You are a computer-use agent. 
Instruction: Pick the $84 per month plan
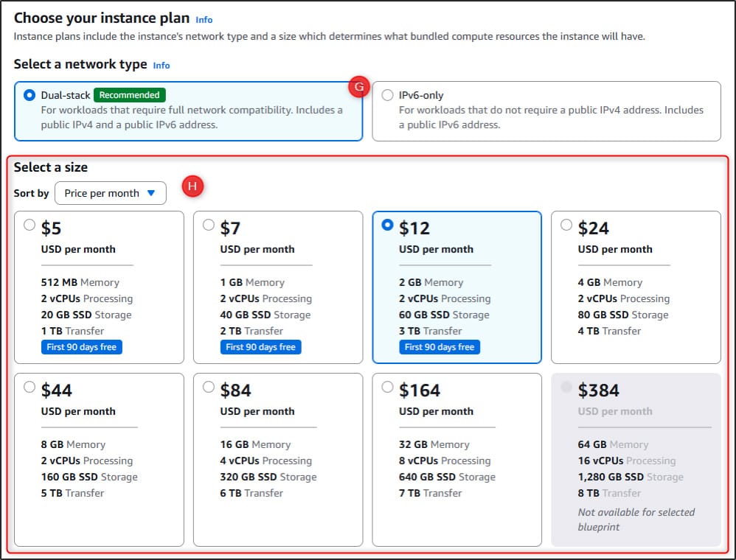(209, 388)
